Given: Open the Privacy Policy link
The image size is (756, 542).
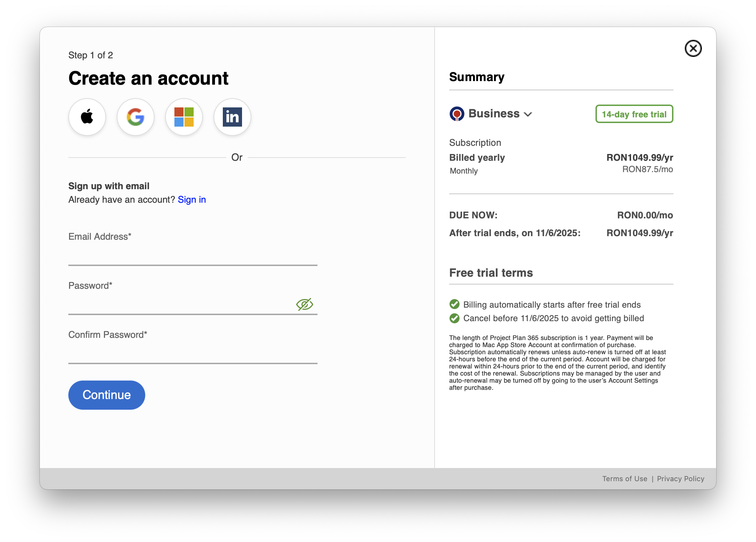Looking at the screenshot, I should coord(681,479).
